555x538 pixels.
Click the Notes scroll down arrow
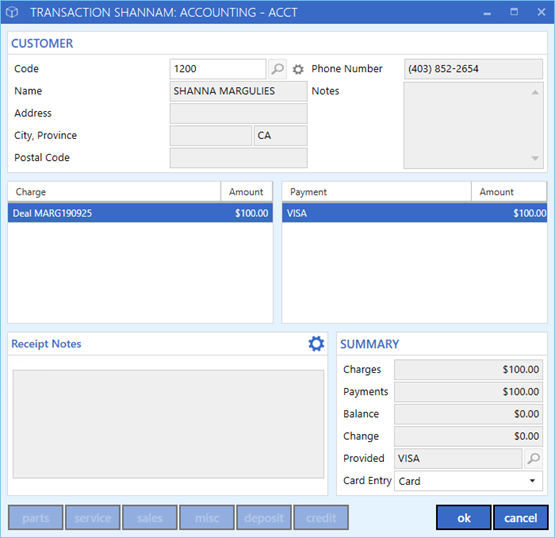(535, 158)
